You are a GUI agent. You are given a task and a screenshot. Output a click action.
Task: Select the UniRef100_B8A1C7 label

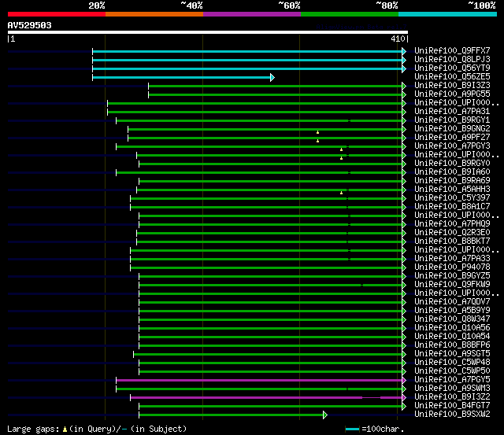tap(452, 206)
